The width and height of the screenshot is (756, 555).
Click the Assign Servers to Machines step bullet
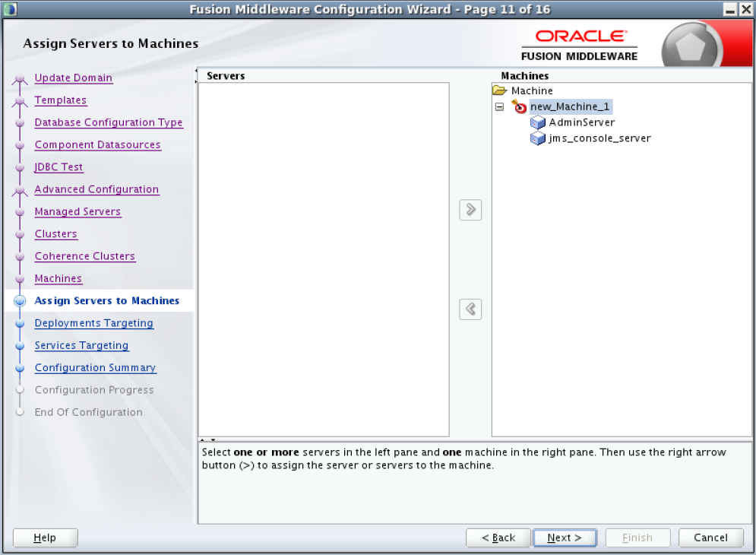click(x=20, y=300)
